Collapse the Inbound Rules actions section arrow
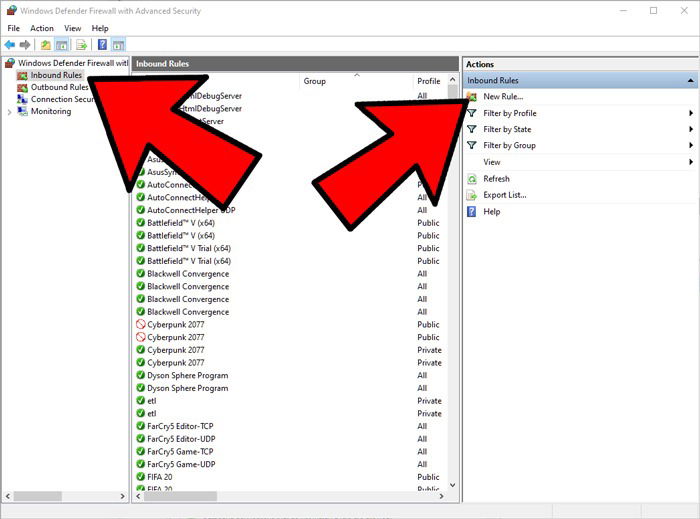This screenshot has width=700, height=519. pos(690,81)
